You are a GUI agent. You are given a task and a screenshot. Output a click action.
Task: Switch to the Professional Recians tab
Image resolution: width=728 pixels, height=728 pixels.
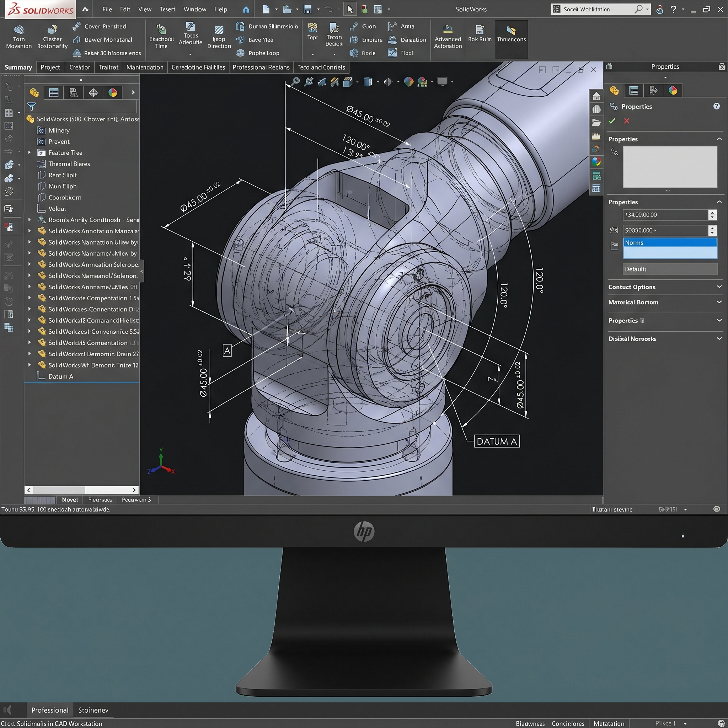pyautogui.click(x=261, y=67)
